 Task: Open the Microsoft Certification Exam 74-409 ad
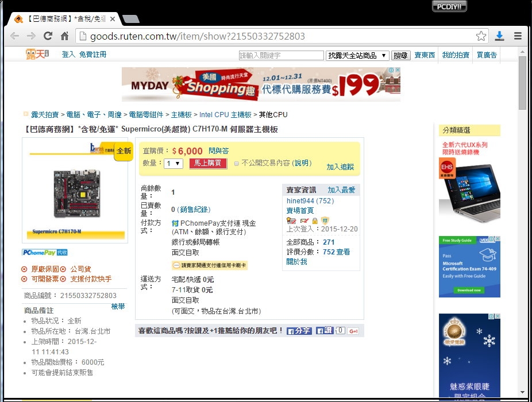click(x=469, y=266)
